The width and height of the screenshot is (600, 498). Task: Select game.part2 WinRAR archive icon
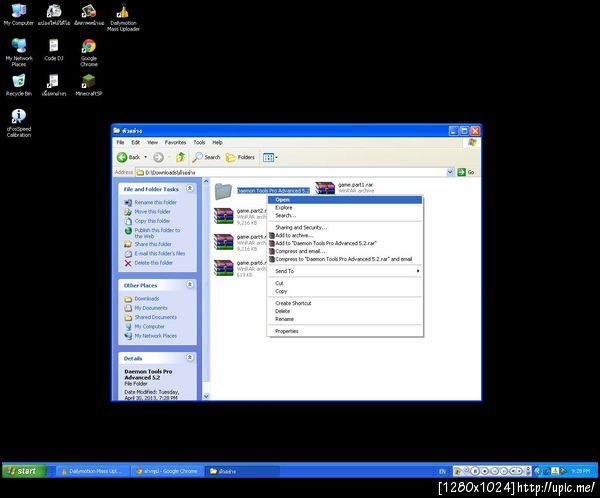click(223, 216)
